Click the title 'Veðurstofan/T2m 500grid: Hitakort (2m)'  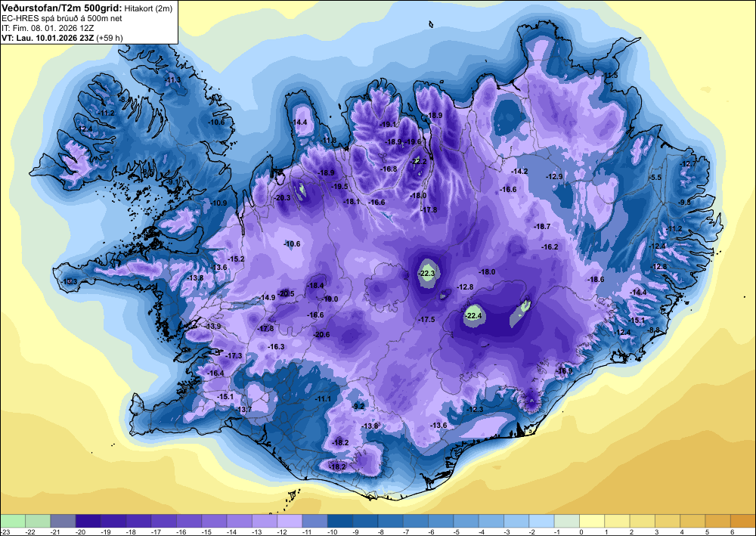87,8
